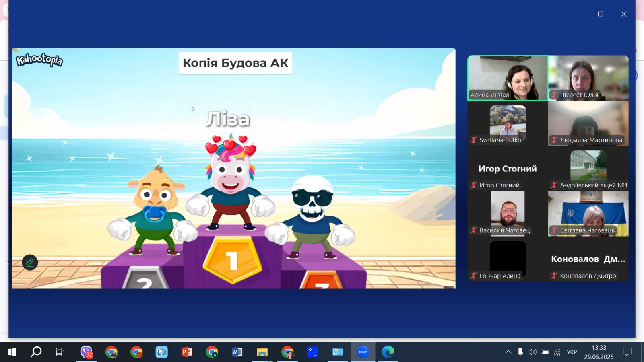Open Chrome taskbar icon with profile photo badge

287,352
